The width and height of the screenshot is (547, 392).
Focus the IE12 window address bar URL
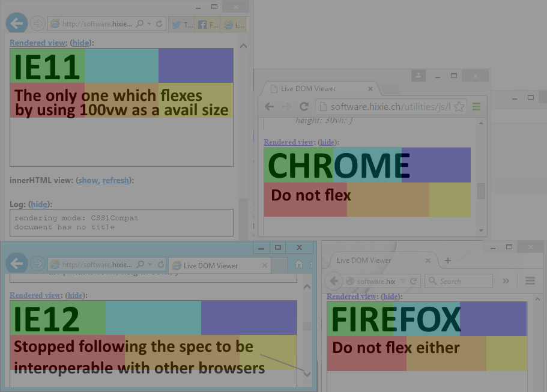[x=97, y=264]
